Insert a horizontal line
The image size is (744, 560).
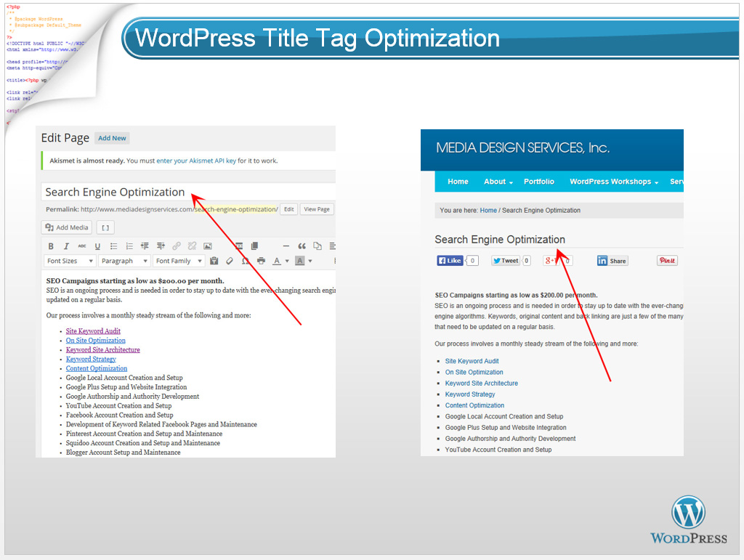(286, 246)
